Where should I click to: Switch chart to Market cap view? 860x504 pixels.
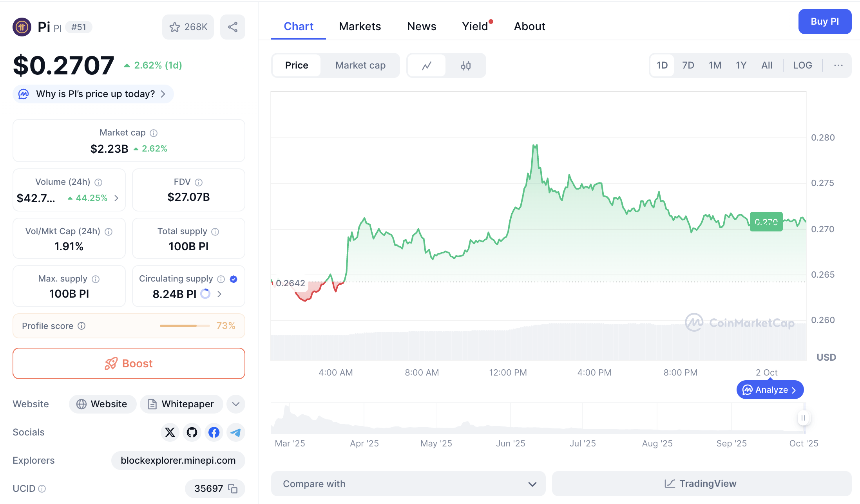360,65
